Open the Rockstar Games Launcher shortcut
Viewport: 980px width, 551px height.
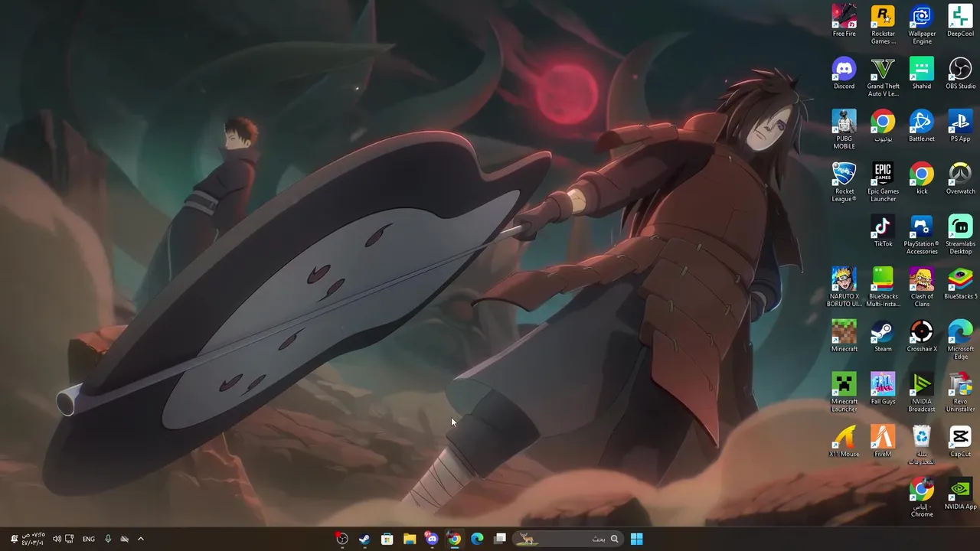[x=883, y=24]
